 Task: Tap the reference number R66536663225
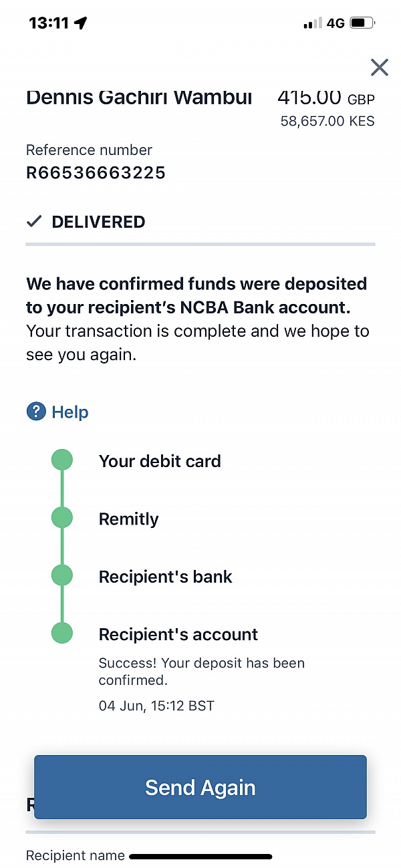click(96, 173)
